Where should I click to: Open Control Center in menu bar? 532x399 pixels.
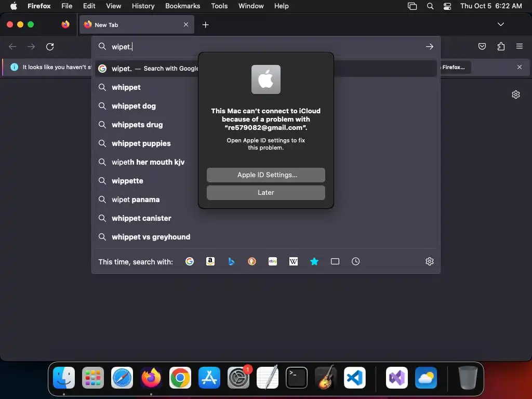[447, 6]
